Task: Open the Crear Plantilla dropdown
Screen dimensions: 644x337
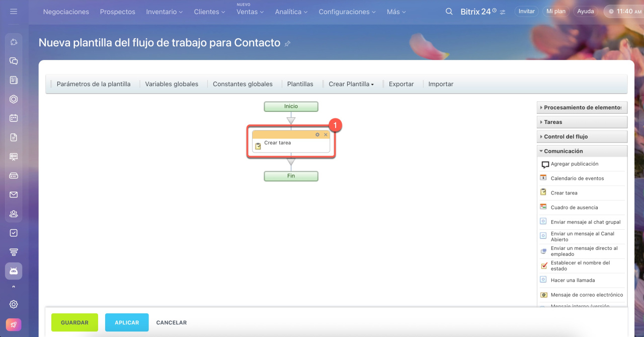Action: tap(351, 84)
